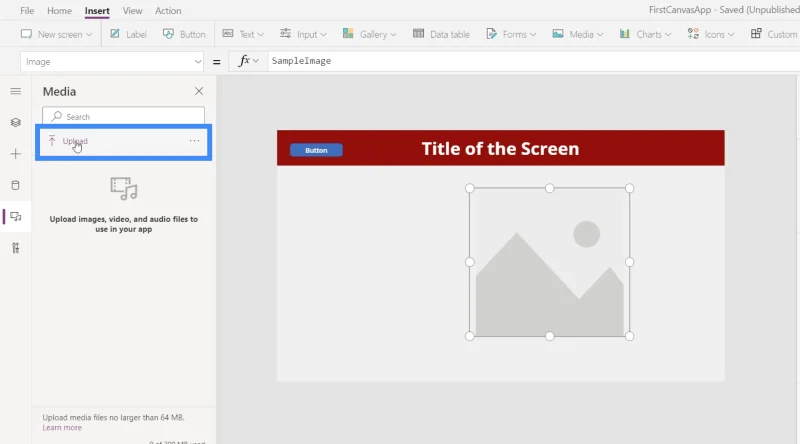Select the blue Button on the canvas
This screenshot has width=800, height=444.
pos(316,150)
